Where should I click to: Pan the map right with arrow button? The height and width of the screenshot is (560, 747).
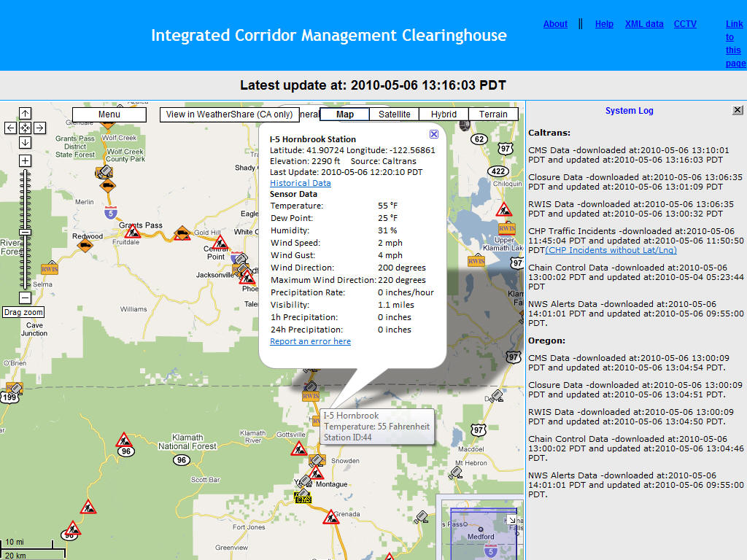[x=39, y=128]
